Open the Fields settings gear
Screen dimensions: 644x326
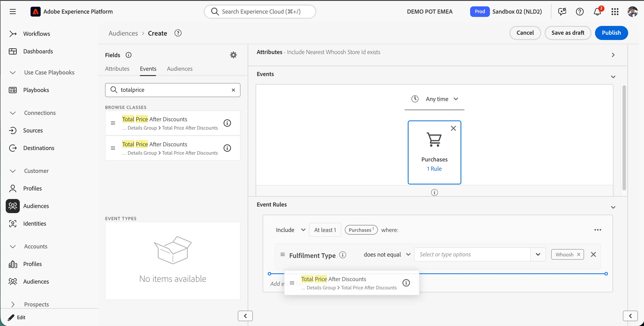(x=233, y=55)
